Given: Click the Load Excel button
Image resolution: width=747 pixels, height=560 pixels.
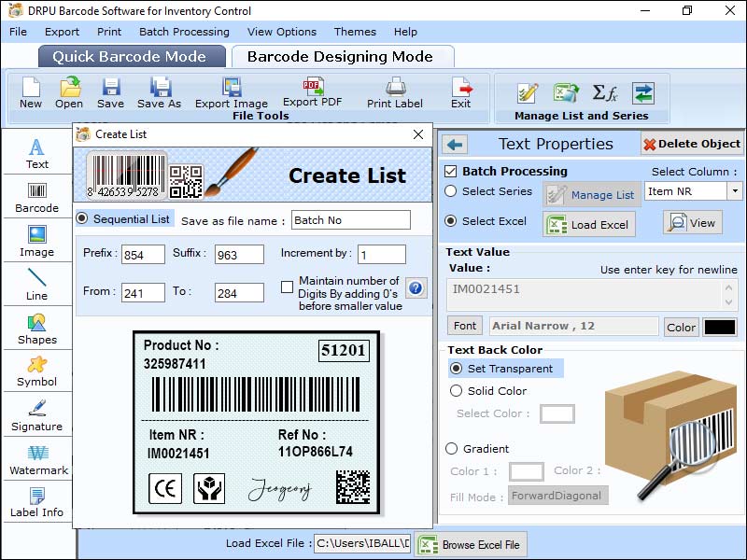Looking at the screenshot, I should click(x=588, y=224).
